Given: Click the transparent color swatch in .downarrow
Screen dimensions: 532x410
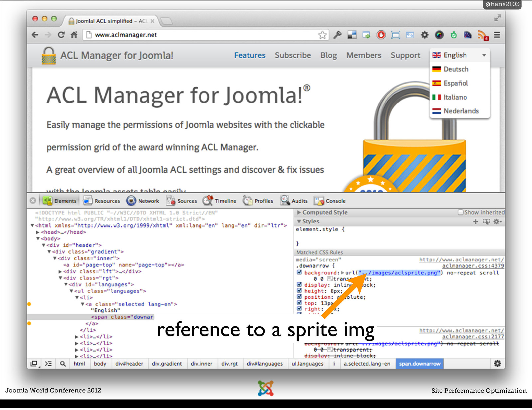Looking at the screenshot, I should tap(330, 279).
